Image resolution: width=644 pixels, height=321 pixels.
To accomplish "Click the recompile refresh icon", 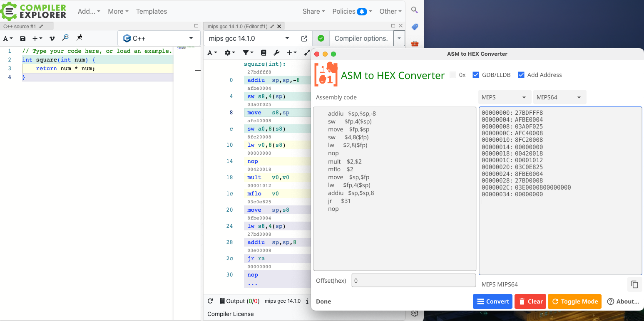I will click(x=210, y=301).
